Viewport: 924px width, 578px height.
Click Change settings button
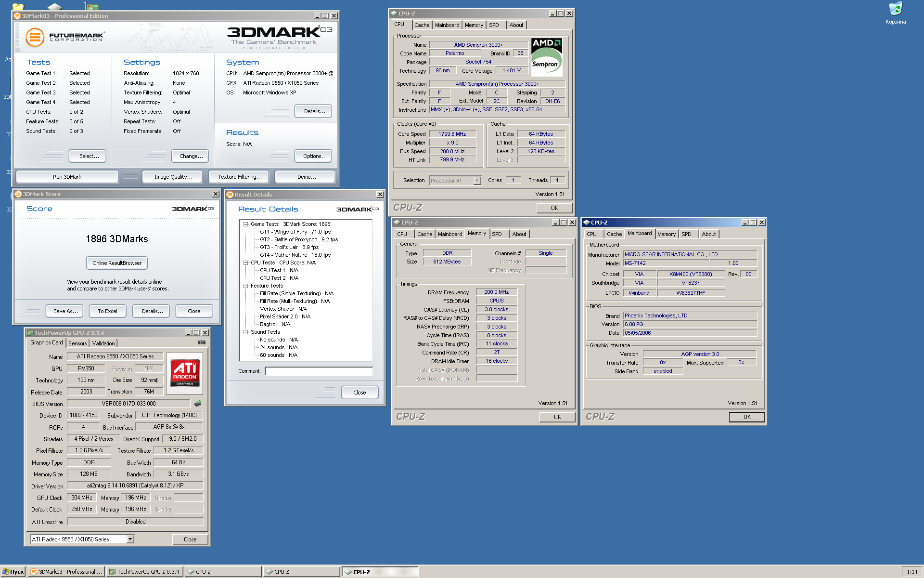coord(191,156)
